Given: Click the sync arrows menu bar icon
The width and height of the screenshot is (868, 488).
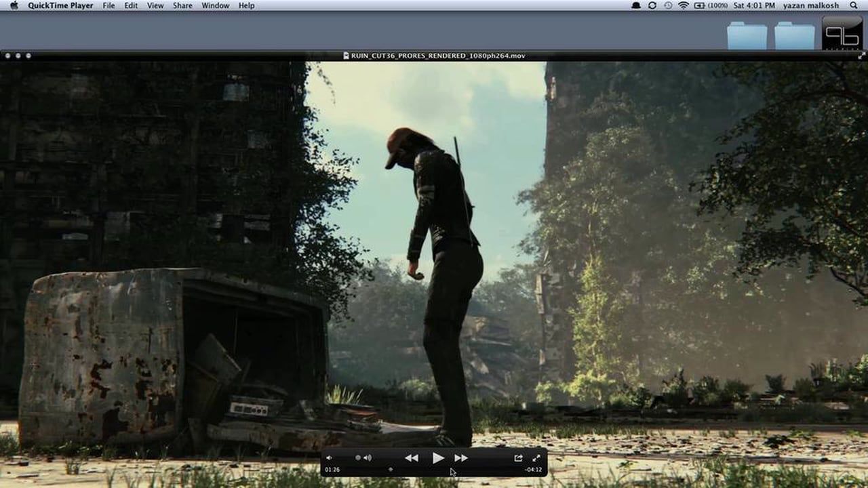Looking at the screenshot, I should (x=652, y=5).
